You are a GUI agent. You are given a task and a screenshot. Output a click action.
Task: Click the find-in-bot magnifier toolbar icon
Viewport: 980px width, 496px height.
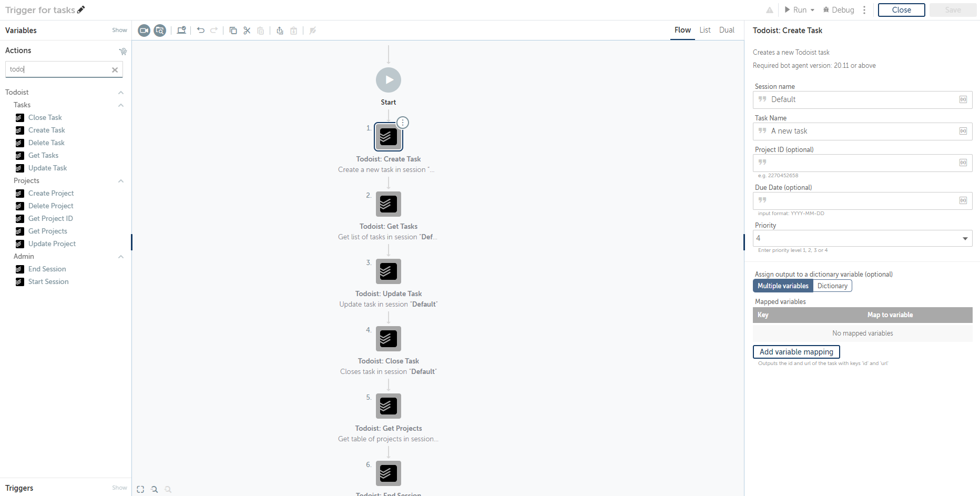coord(160,31)
